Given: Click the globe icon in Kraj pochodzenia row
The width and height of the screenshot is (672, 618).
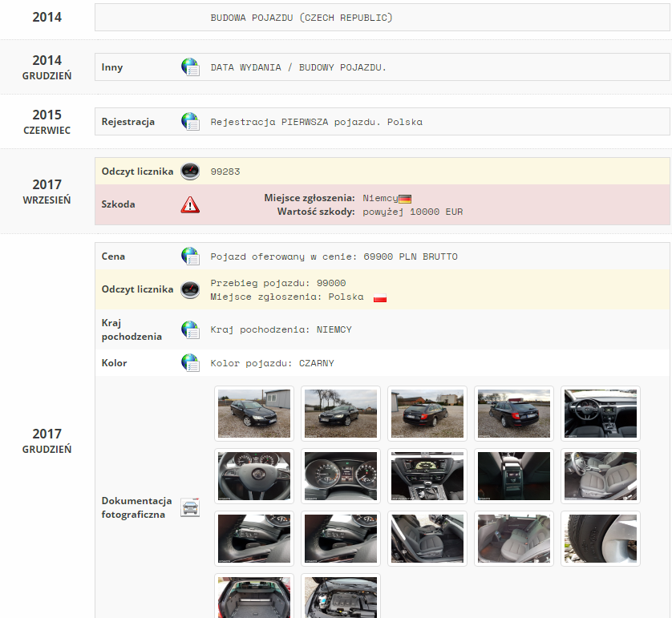Looking at the screenshot, I should click(190, 329).
